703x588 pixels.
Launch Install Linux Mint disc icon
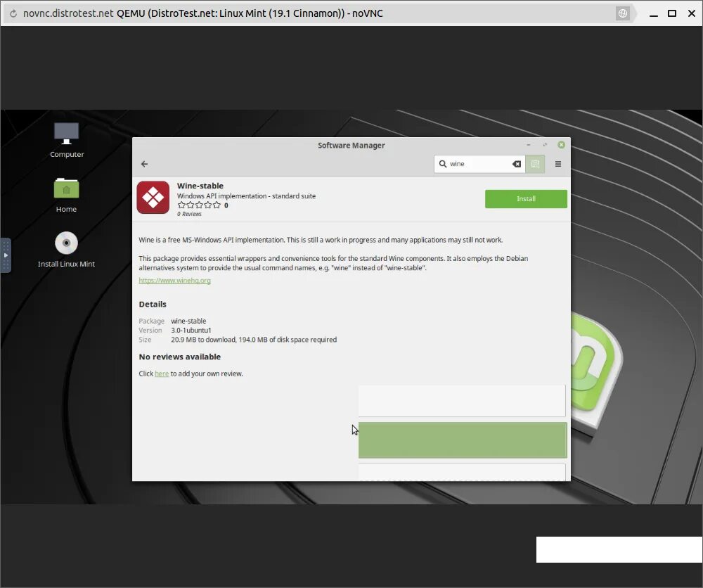click(x=66, y=250)
